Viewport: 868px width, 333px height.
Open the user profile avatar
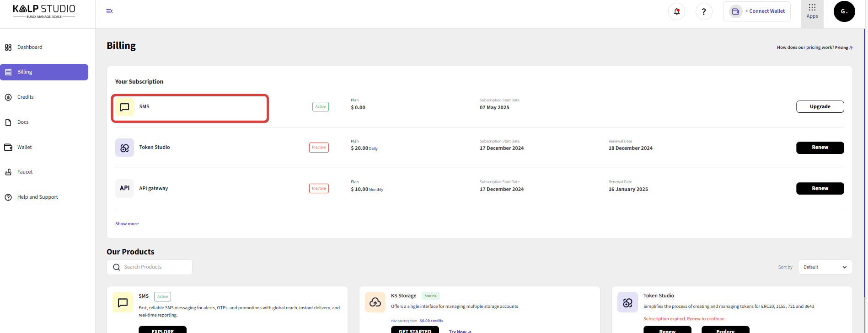click(844, 11)
